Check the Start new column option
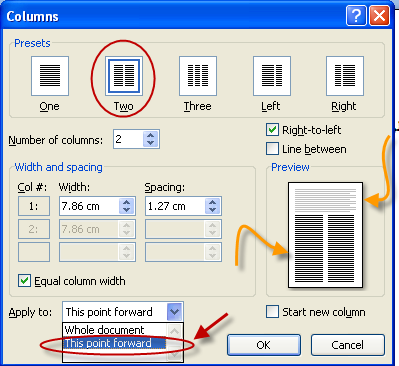The width and height of the screenshot is (399, 366). point(272,312)
